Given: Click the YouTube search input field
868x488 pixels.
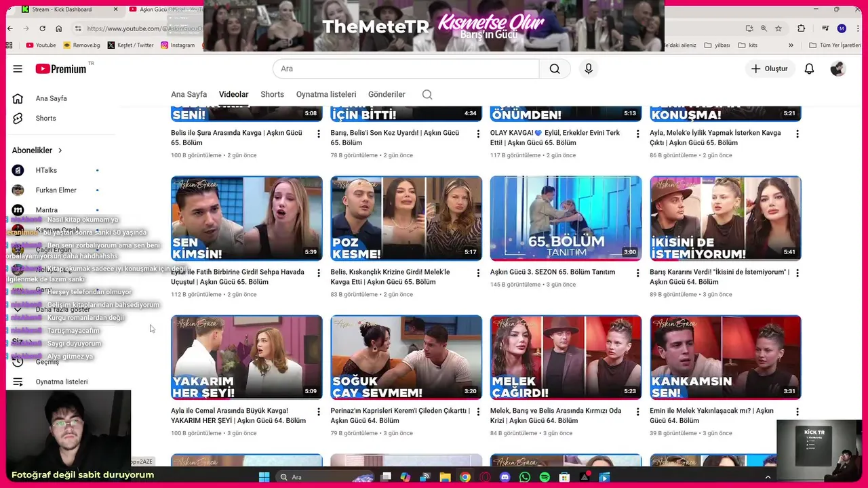Looking at the screenshot, I should [406, 68].
